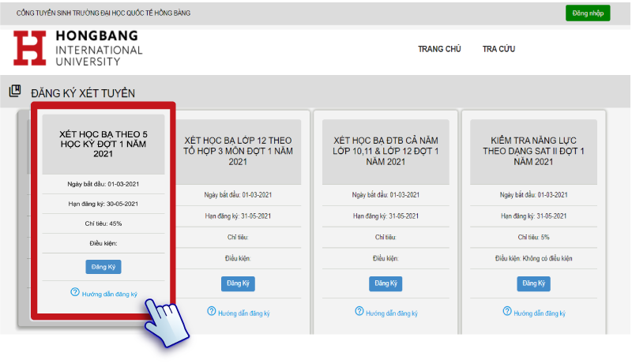Click the Đăng ký xét tuyển section icon
Viewport: 632px width, 364px height.
click(x=15, y=91)
